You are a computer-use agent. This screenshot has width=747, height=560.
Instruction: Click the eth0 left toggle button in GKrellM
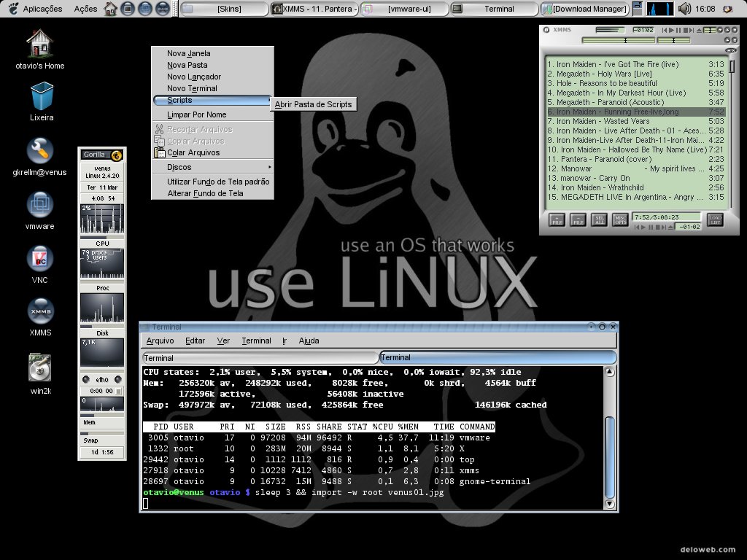pyautogui.click(x=86, y=379)
